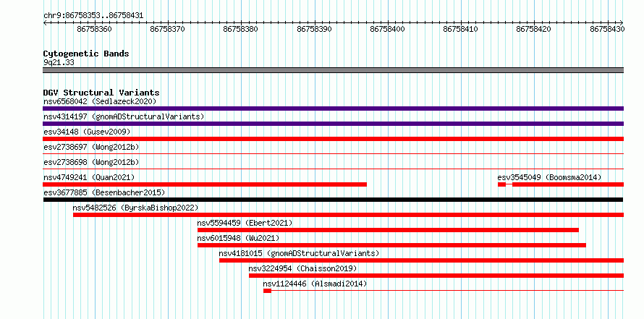Open nsv4181015 (gnomADStructuralVariants) label
644x319 pixels.
299,253
